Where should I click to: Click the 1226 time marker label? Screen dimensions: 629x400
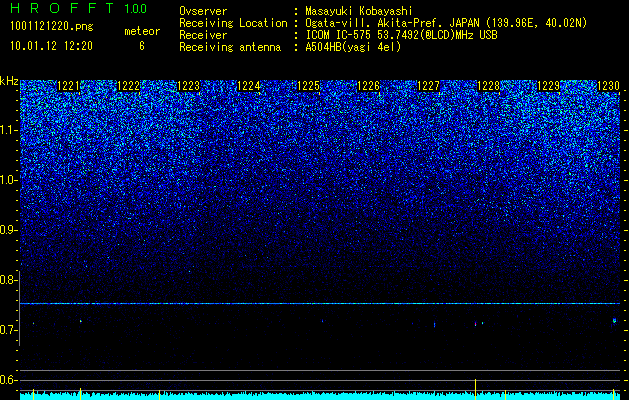(368, 86)
